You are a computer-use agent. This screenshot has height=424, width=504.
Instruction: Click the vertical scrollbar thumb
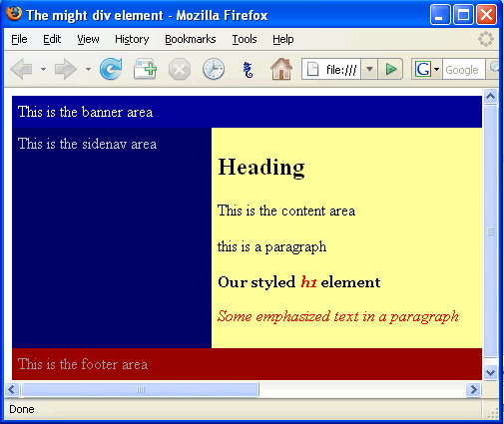tap(490, 231)
